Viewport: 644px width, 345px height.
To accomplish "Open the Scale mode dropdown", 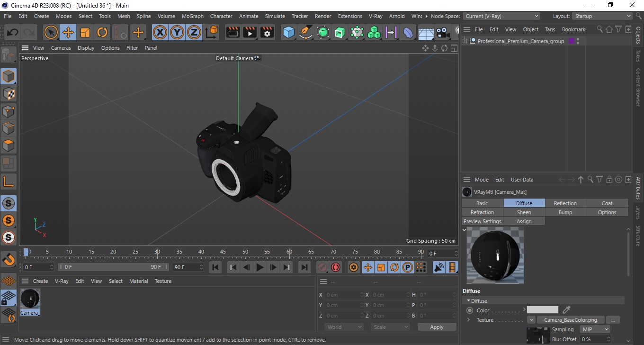I will pyautogui.click(x=391, y=327).
